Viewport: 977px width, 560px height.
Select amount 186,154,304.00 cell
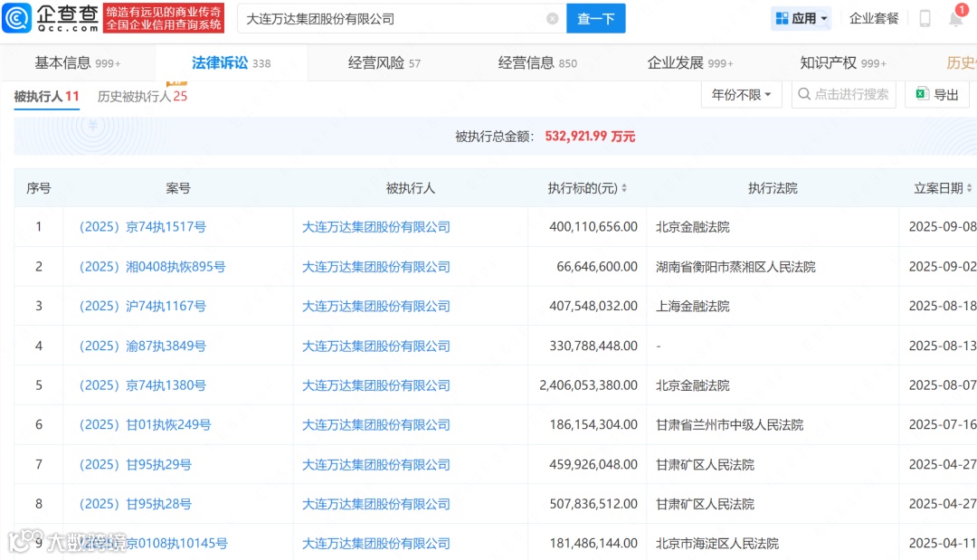click(593, 425)
